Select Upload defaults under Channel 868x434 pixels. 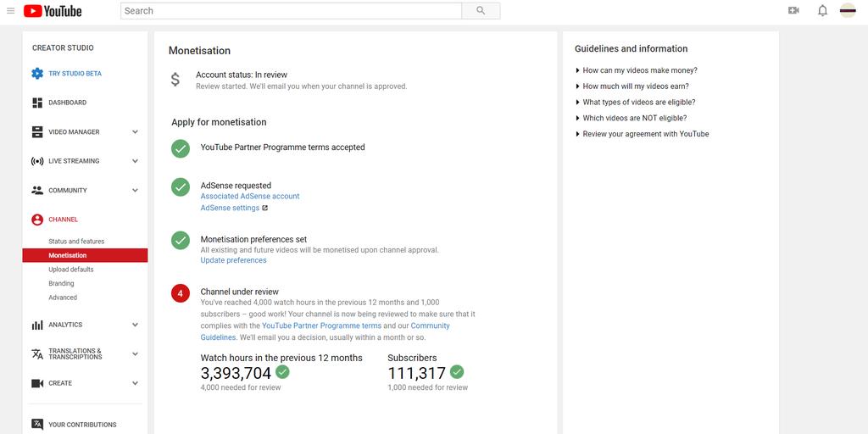(x=71, y=270)
